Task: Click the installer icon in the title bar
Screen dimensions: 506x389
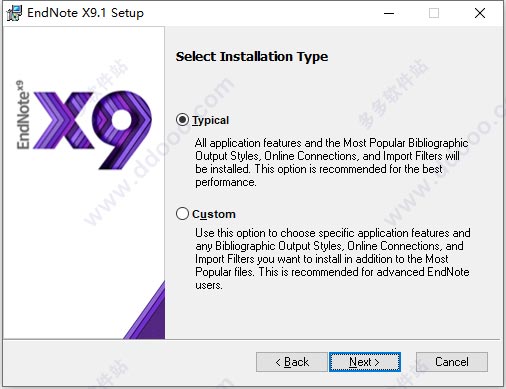Action: 14,13
